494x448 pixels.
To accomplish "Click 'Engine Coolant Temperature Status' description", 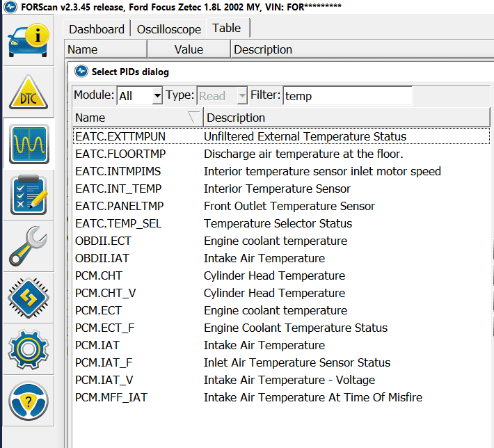I will 296,328.
